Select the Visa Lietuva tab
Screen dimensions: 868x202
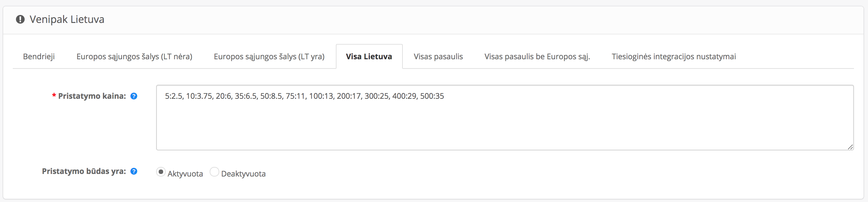(369, 57)
